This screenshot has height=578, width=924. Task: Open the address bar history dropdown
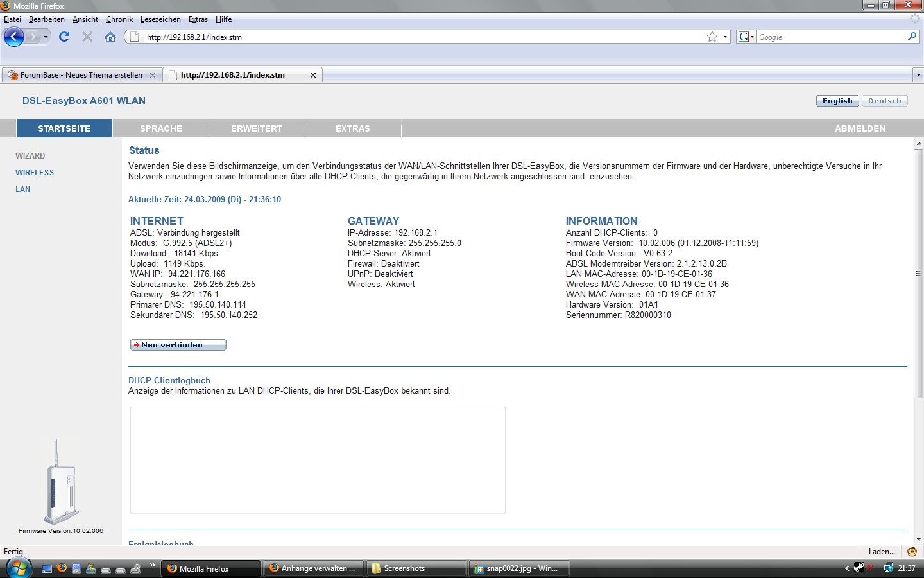(725, 37)
